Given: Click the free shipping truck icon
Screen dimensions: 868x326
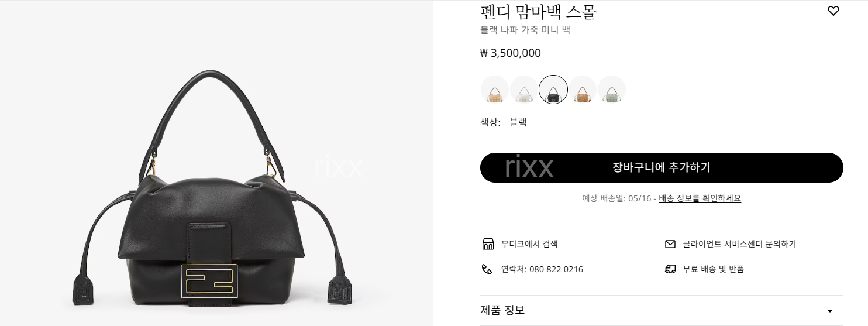Looking at the screenshot, I should click(x=670, y=269).
